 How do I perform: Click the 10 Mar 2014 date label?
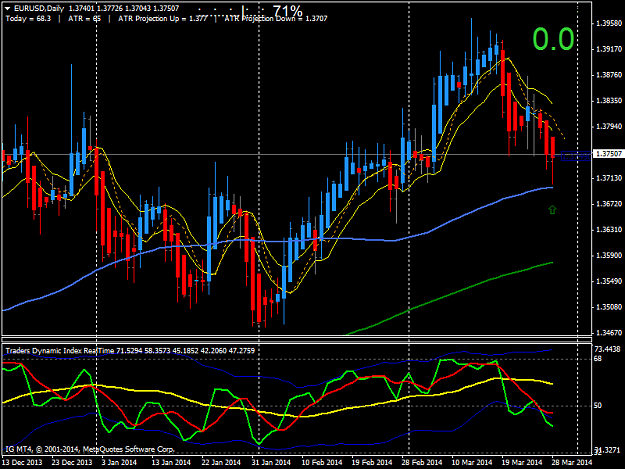(472, 462)
